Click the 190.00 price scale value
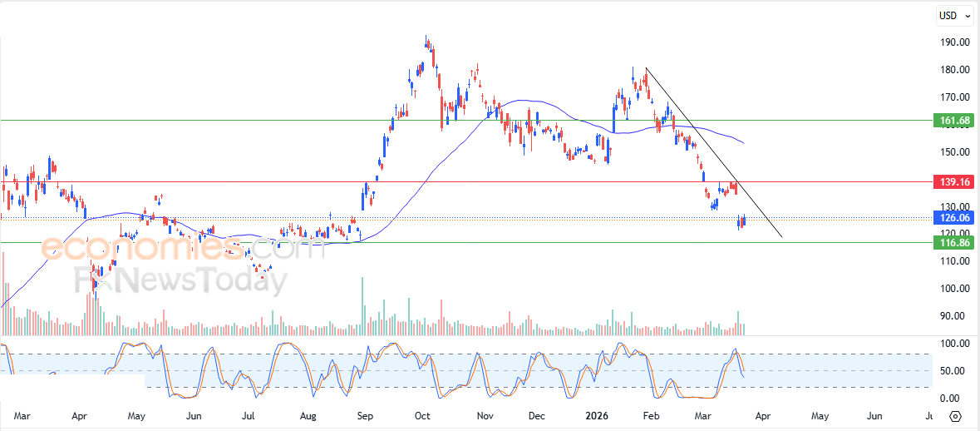980x431 pixels. tap(954, 42)
